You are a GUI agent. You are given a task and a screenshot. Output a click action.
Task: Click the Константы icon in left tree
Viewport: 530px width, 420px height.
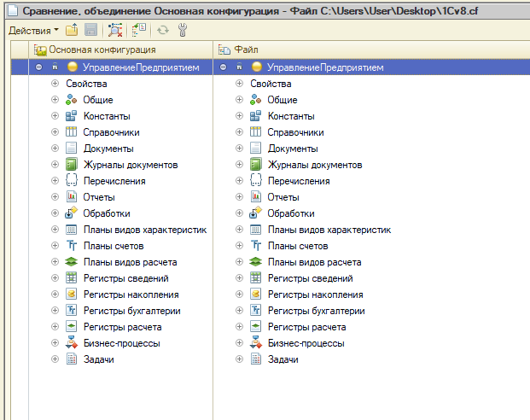pyautogui.click(x=72, y=115)
